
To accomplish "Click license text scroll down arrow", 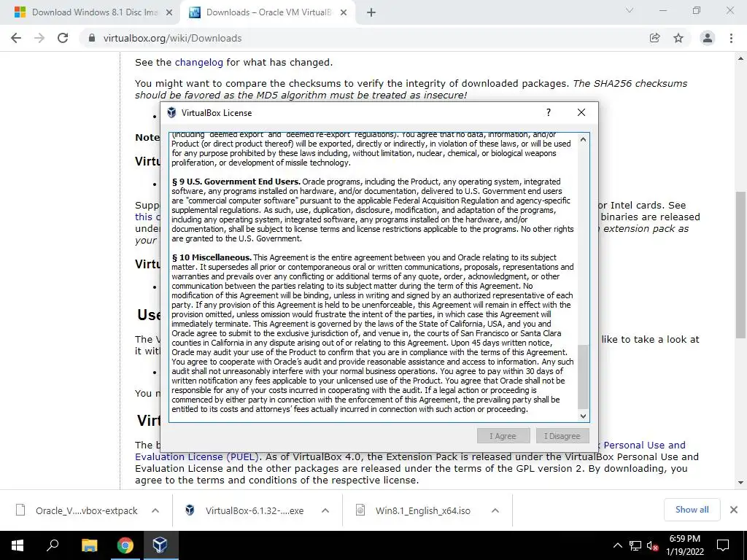I will pos(583,416).
